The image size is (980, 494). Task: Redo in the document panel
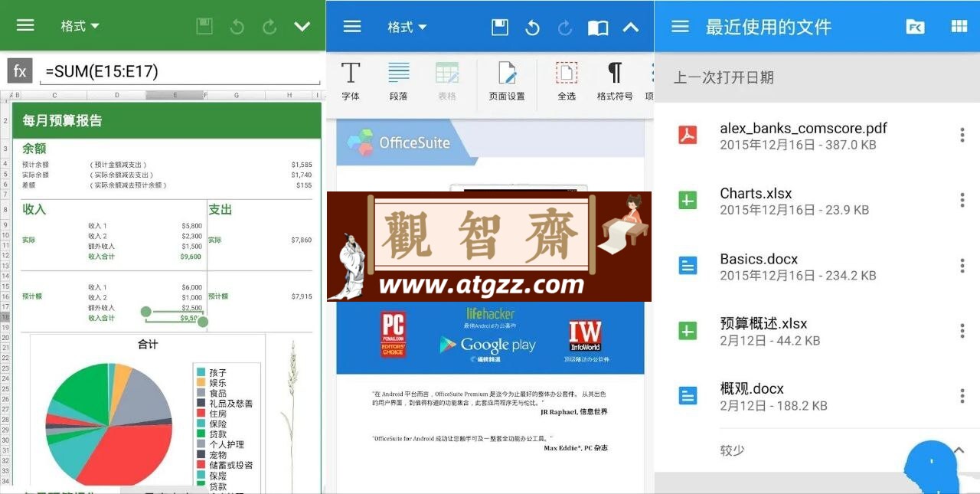(565, 28)
